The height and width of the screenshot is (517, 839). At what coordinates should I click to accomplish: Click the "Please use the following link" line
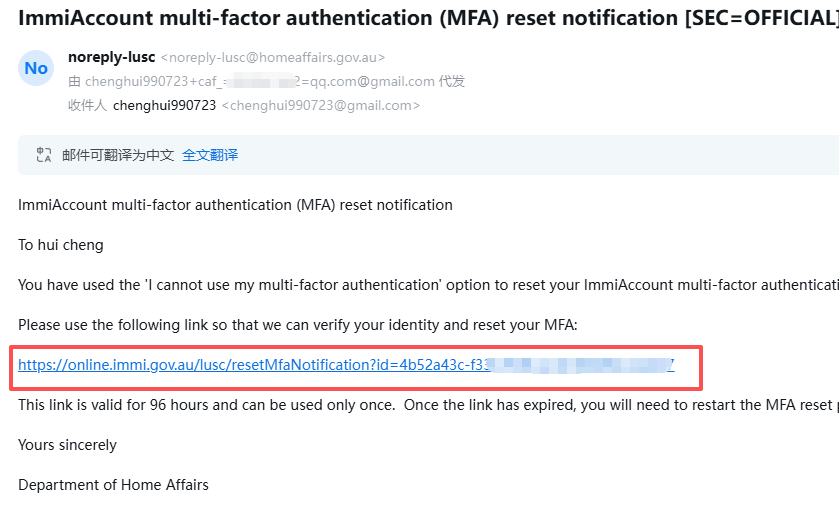pyautogui.click(x=298, y=325)
